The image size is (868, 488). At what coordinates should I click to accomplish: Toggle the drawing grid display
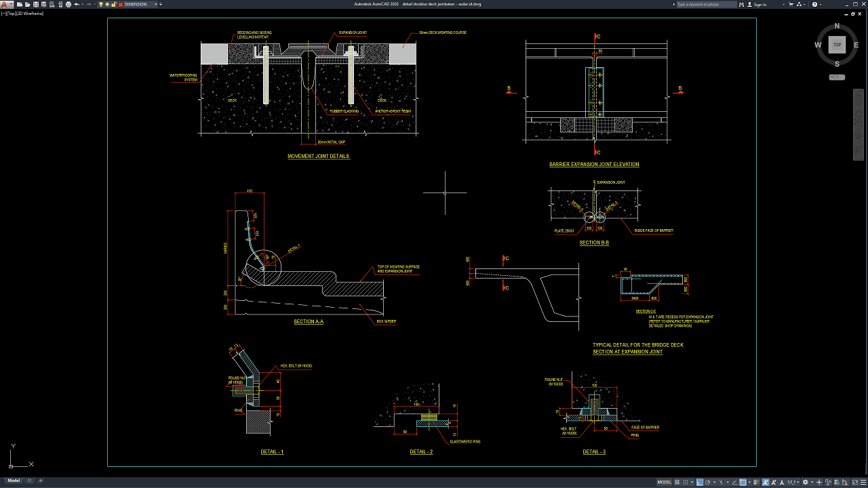pyautogui.click(x=677, y=483)
